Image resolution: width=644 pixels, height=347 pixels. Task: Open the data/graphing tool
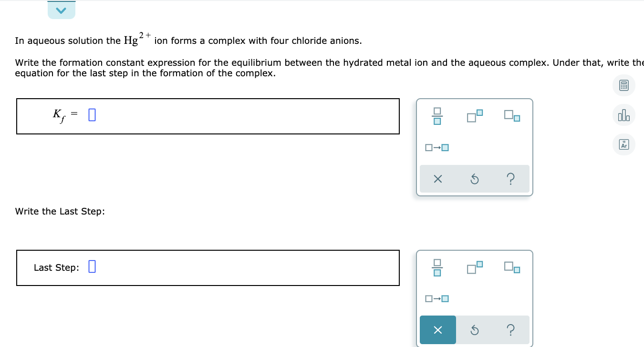click(623, 115)
